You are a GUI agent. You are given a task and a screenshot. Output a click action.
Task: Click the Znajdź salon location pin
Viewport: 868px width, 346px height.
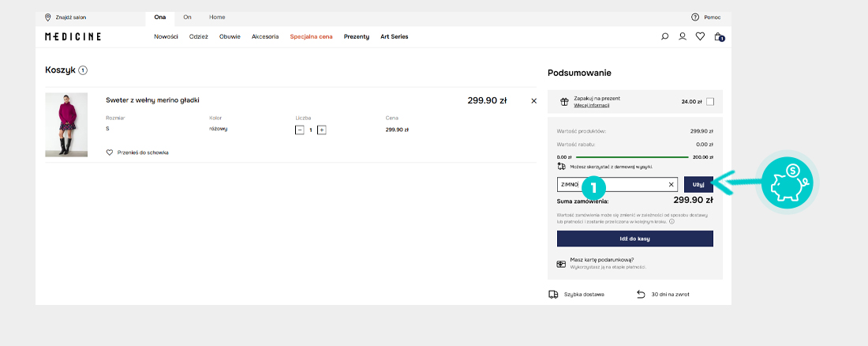coord(48,17)
